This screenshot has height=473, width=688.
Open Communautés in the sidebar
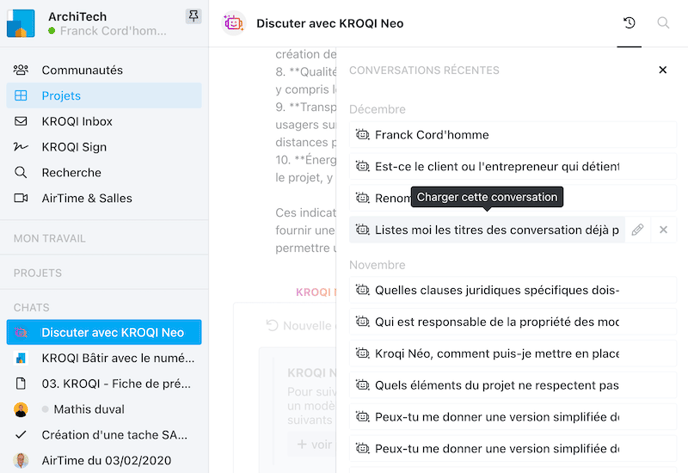[104, 70]
